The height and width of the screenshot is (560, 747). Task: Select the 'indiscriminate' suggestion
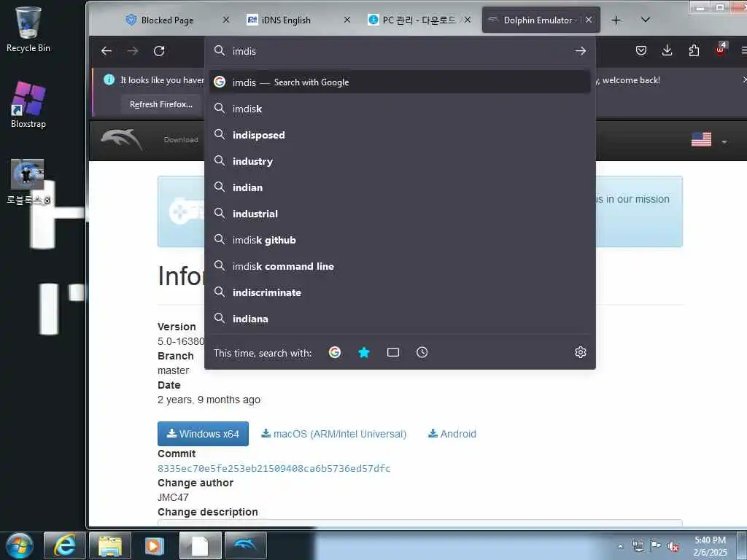point(400,292)
